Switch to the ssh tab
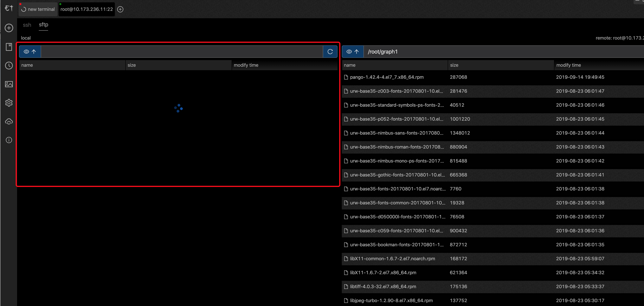The image size is (644, 306). point(27,25)
